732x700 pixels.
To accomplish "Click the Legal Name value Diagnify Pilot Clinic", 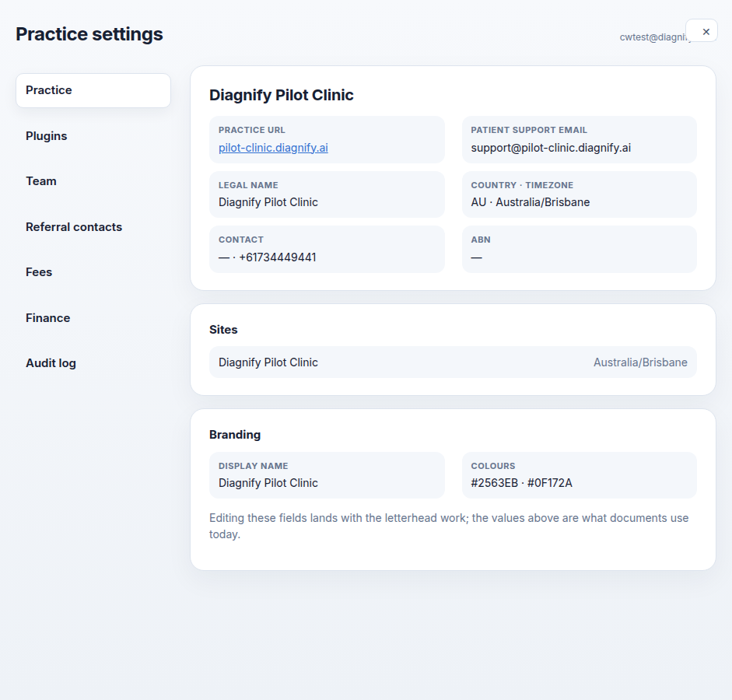I will [268, 202].
